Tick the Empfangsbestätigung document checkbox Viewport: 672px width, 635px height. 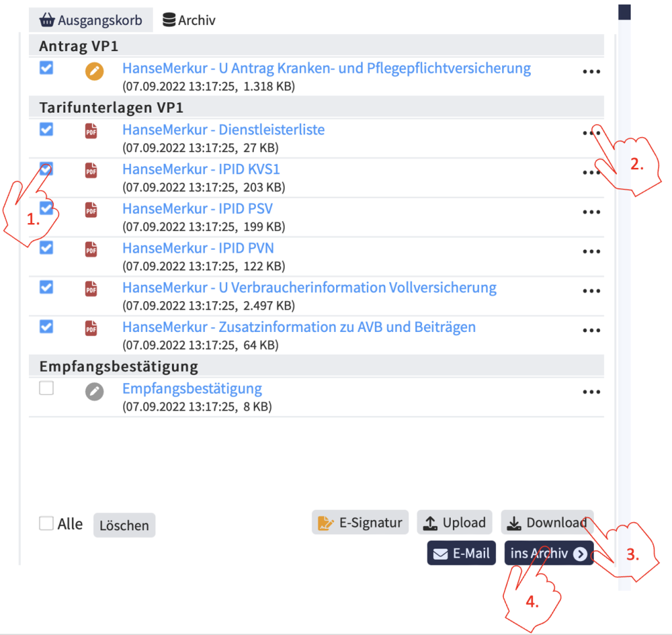47,388
